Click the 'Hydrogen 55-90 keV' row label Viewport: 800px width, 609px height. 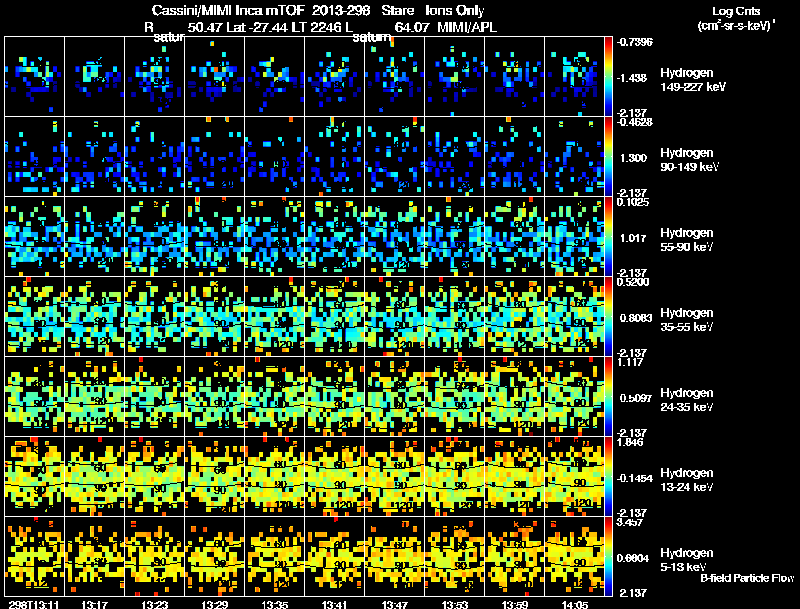[687, 240]
